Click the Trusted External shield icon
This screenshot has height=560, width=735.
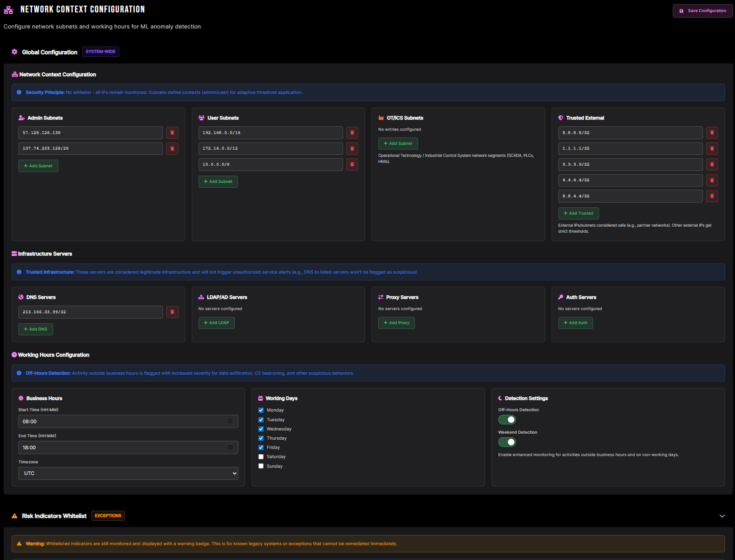click(x=560, y=118)
